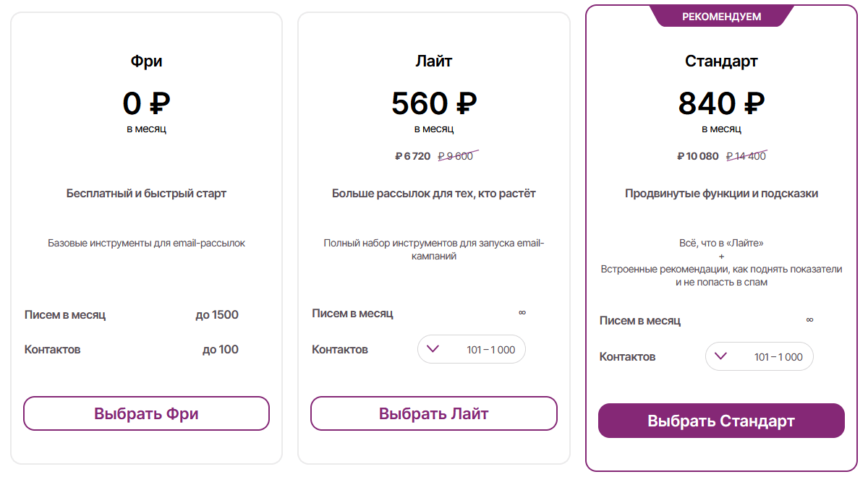Click the crossed-out ₽ 9 600 price
Image resolution: width=868 pixels, height=477 pixels.
pyautogui.click(x=457, y=156)
